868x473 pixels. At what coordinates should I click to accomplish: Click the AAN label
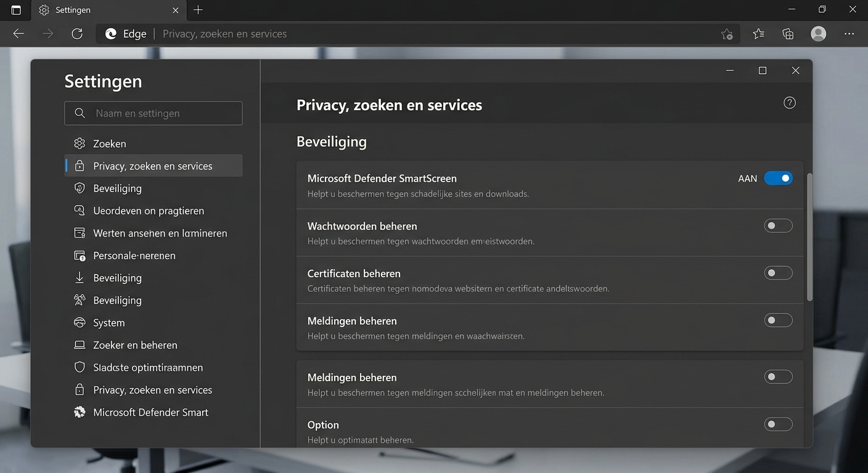click(x=747, y=179)
